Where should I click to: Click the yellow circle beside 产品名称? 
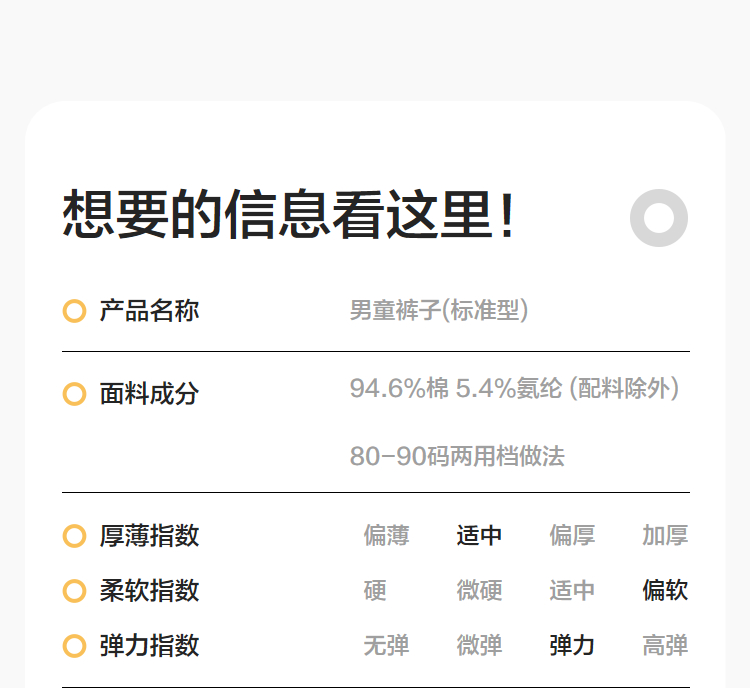(74, 311)
